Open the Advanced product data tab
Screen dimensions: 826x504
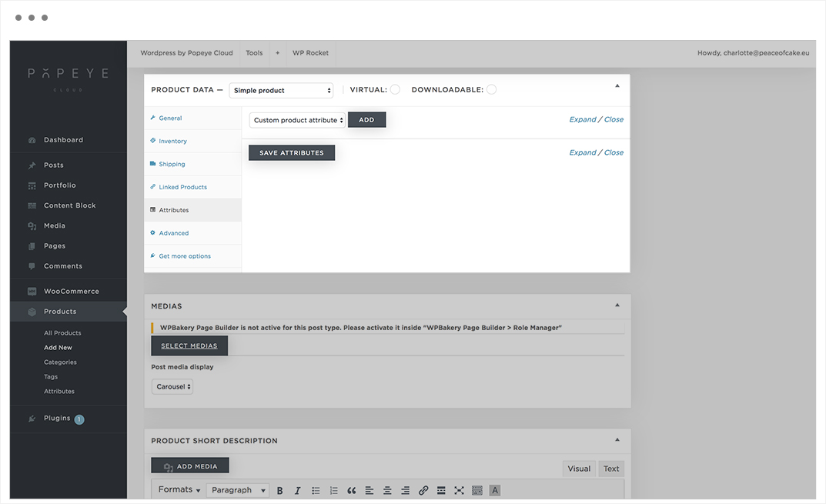192,233
